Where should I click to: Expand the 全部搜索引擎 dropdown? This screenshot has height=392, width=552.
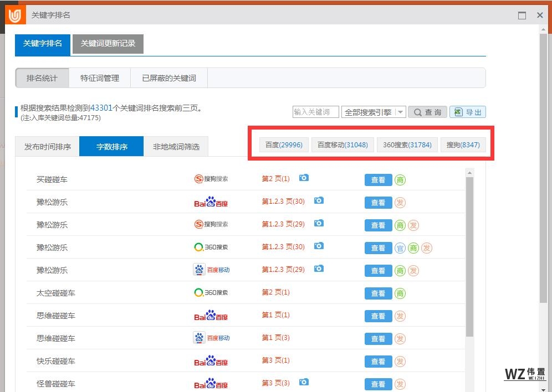pos(400,112)
